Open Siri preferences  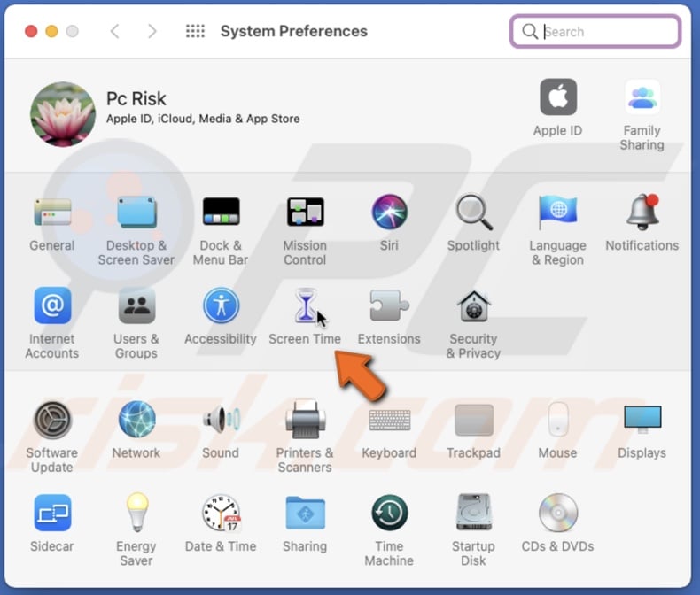(x=389, y=213)
